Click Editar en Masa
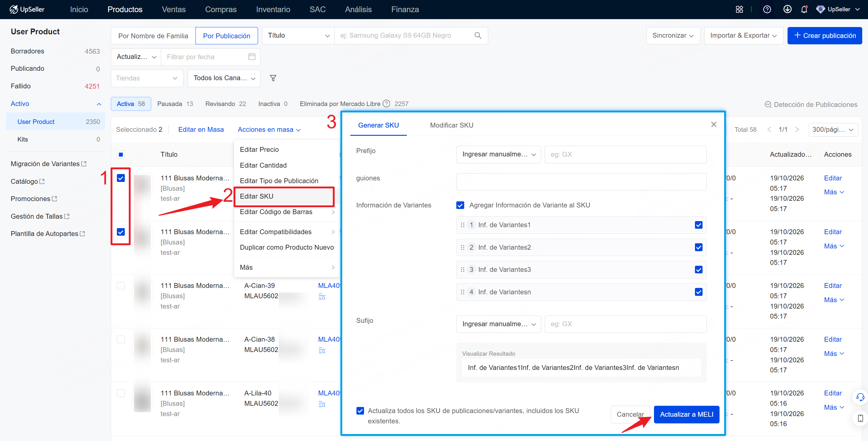 point(201,129)
